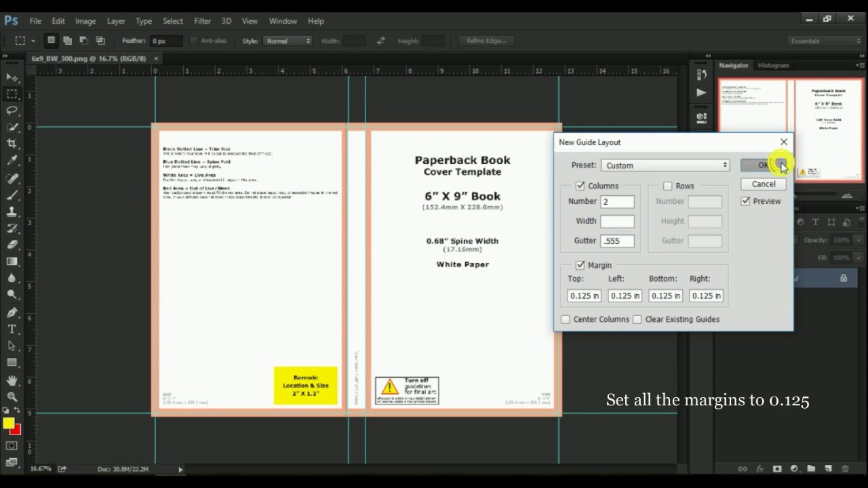Screen dimensions: 868x488
Task: Open the Fill dropdown arrow
Action: click(857, 258)
